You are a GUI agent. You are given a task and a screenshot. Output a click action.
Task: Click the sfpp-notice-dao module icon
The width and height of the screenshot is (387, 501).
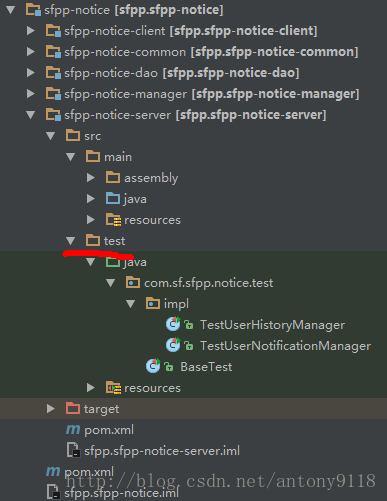(53, 73)
